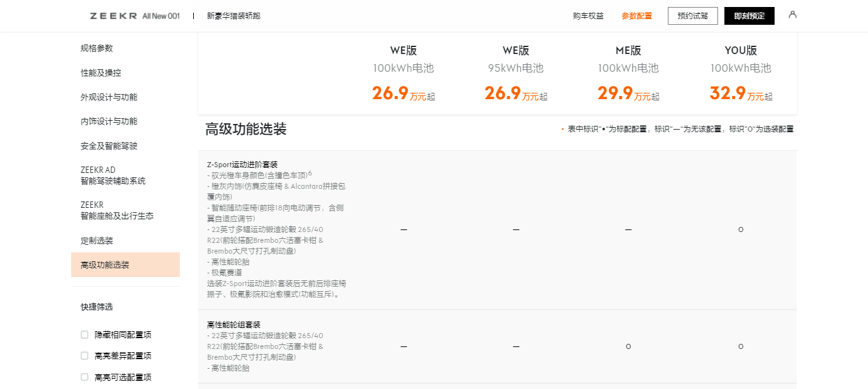
Task: Click the 快捷筛选 label
Action: point(97,307)
